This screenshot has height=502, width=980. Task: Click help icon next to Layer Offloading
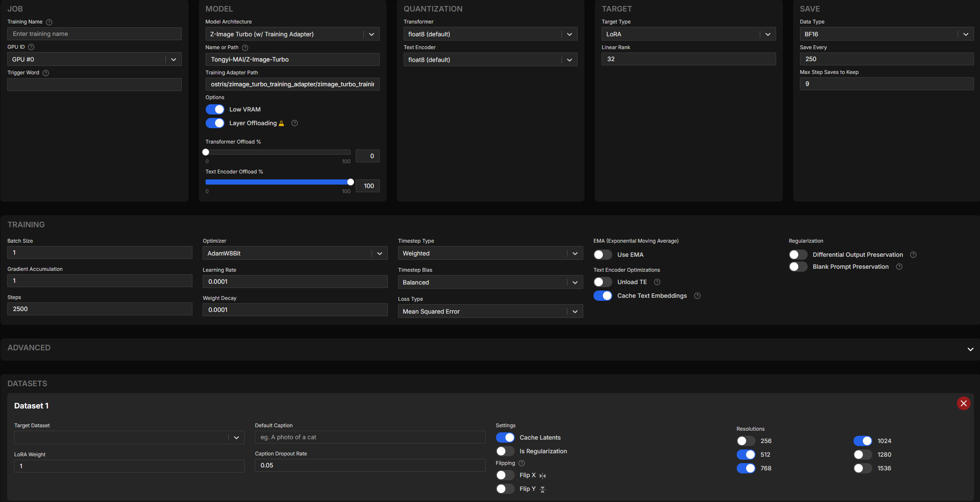coord(295,123)
